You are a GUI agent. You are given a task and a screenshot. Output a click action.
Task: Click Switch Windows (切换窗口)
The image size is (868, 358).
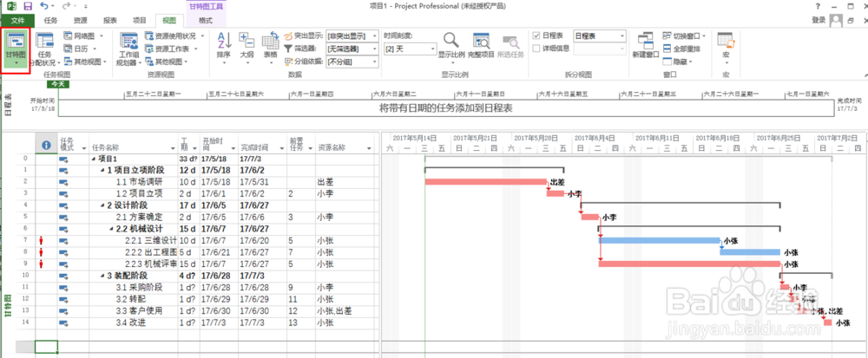[684, 36]
